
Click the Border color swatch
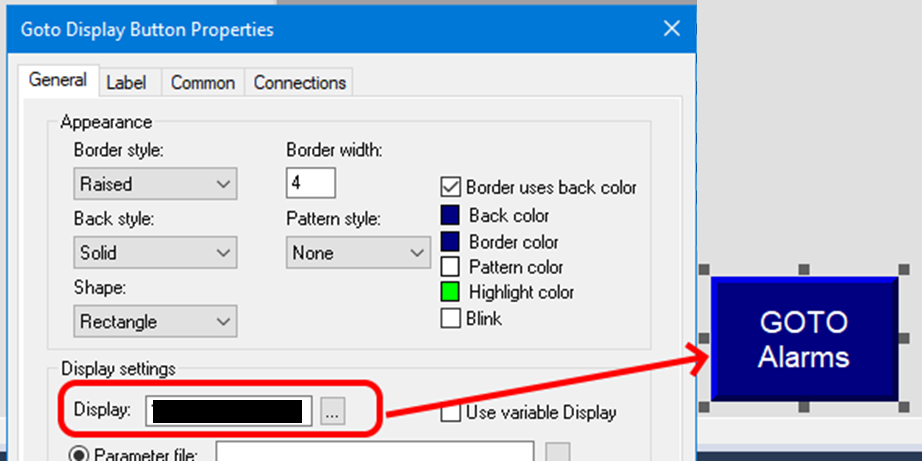pyautogui.click(x=450, y=242)
